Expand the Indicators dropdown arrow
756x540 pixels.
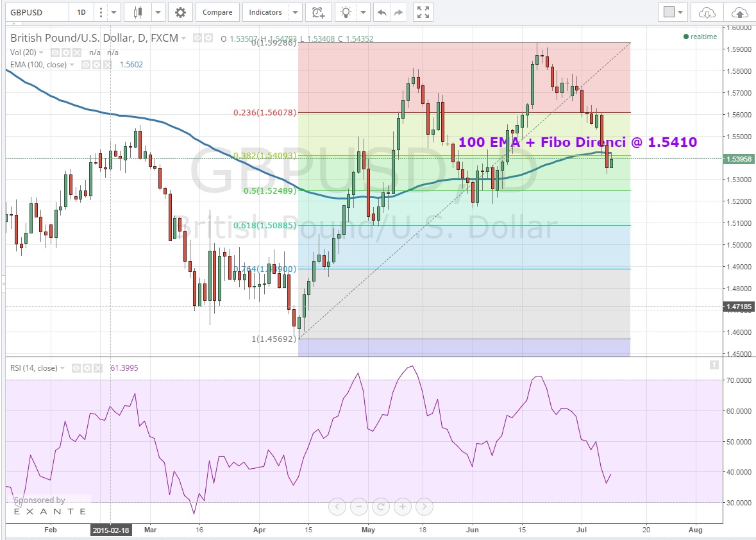(x=295, y=12)
